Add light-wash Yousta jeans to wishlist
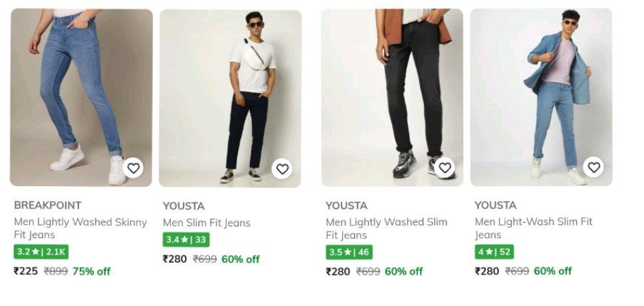 (x=593, y=167)
